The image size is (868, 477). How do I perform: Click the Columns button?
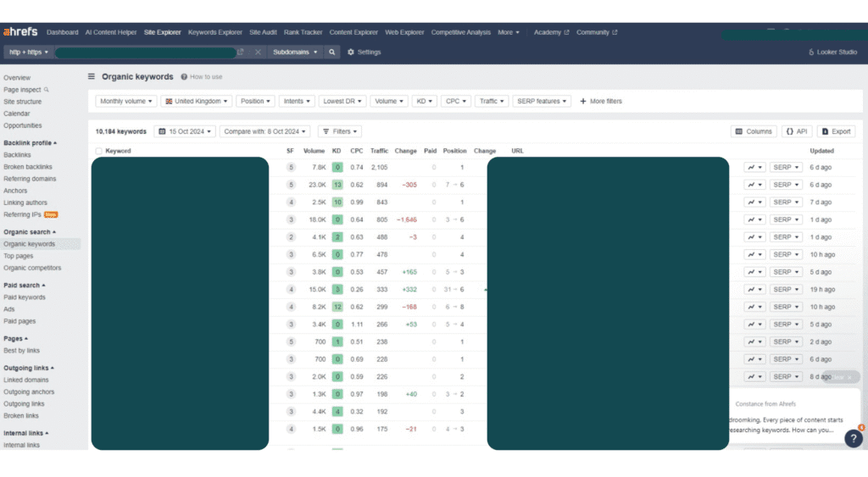click(x=754, y=131)
